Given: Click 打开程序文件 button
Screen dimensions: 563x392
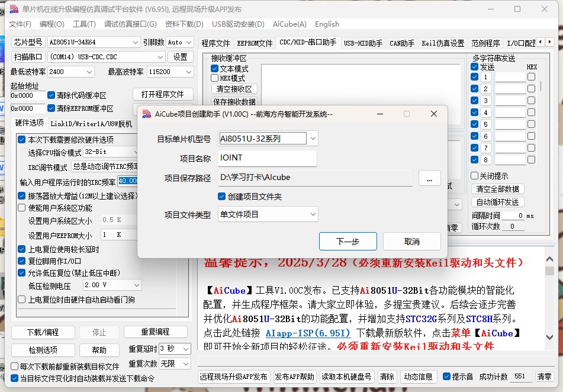Looking at the screenshot, I should click(x=163, y=94).
